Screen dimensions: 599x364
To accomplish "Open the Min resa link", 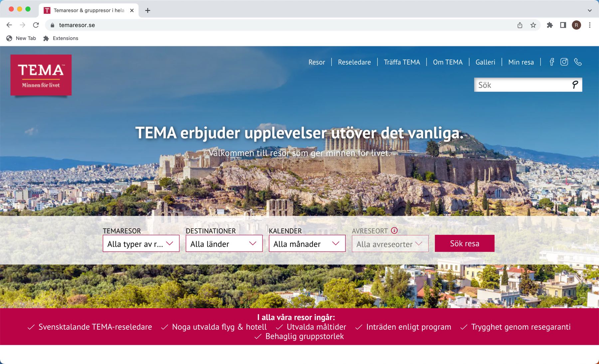I will 521,62.
